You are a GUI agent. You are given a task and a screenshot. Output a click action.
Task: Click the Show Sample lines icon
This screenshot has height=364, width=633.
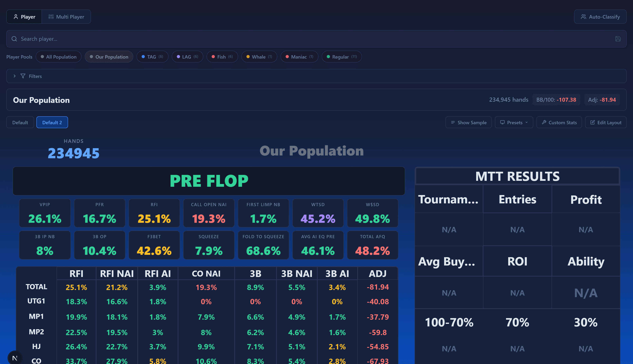tap(453, 122)
